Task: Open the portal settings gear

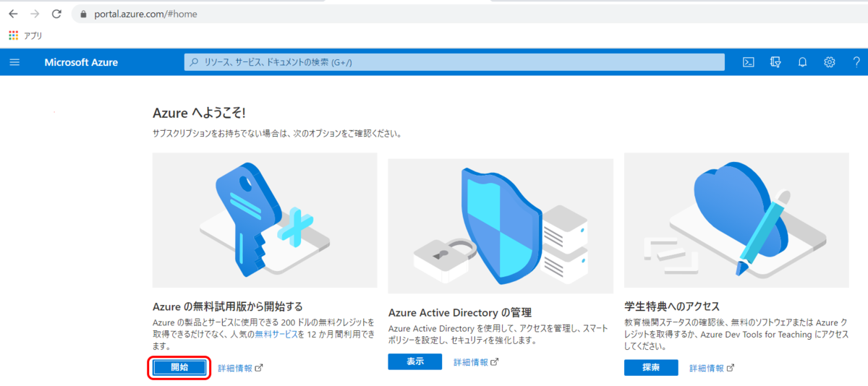Action: click(830, 62)
